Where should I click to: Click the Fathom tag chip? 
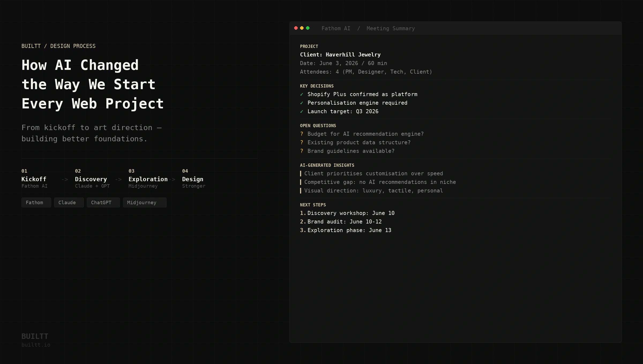coord(36,203)
